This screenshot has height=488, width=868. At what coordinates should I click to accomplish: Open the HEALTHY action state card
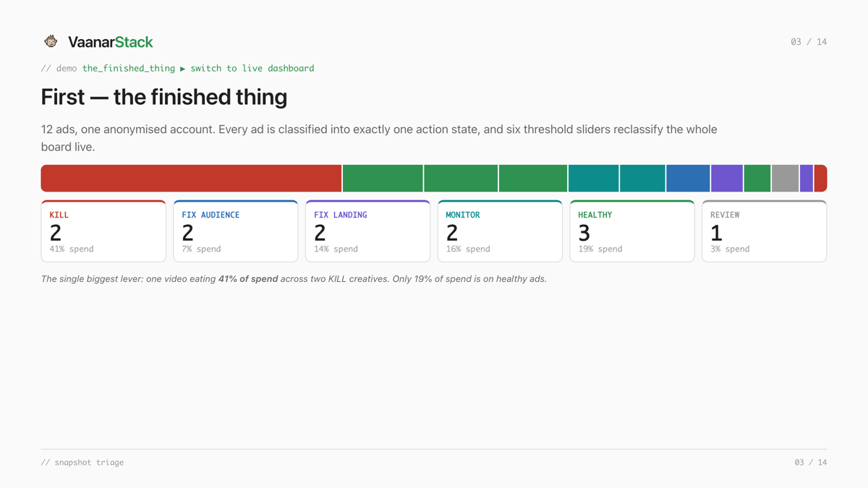632,231
